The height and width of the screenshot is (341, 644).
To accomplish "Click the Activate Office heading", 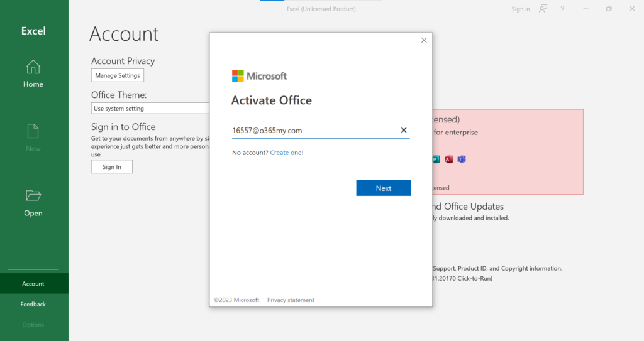I will tap(272, 100).
